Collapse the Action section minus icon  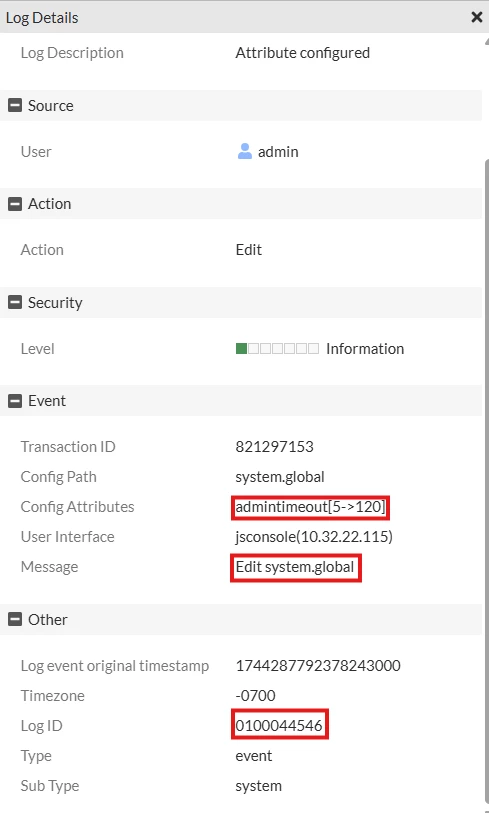[x=15, y=204]
